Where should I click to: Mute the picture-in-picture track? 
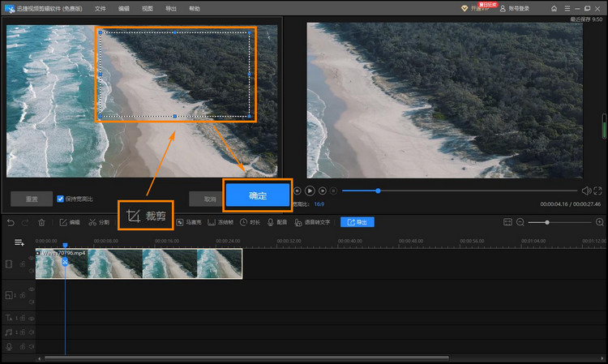[32, 302]
